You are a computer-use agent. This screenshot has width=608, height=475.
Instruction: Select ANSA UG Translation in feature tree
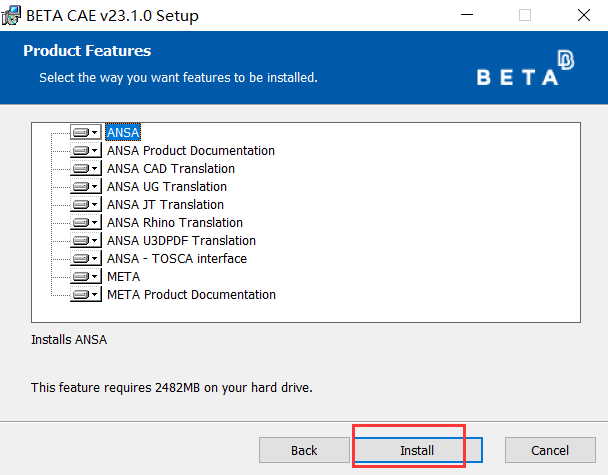(x=167, y=187)
